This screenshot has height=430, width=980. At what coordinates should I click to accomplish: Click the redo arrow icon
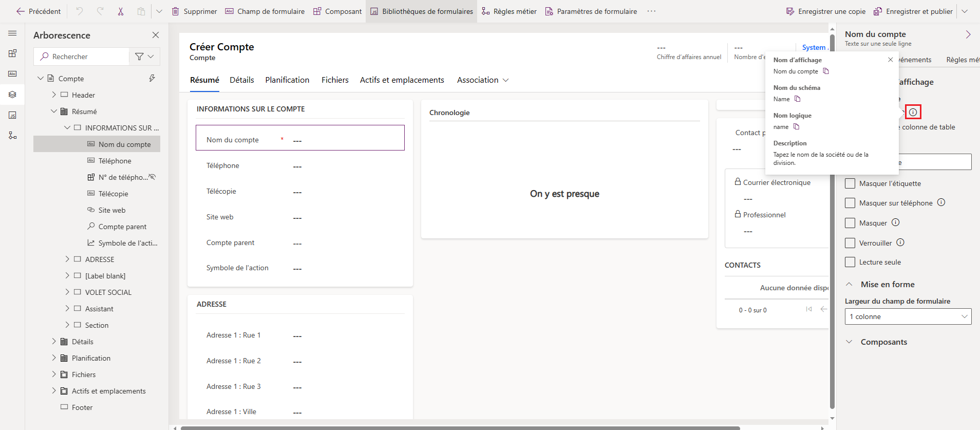coord(100,11)
